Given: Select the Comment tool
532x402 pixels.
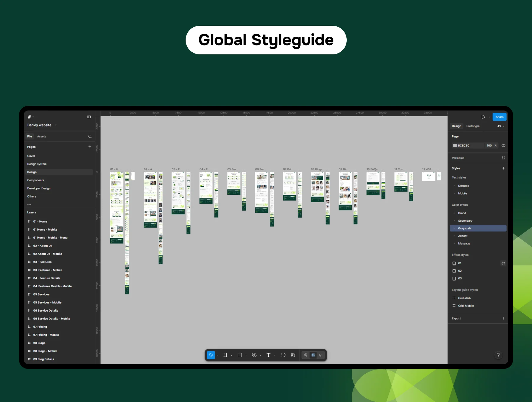Looking at the screenshot, I should point(283,355).
